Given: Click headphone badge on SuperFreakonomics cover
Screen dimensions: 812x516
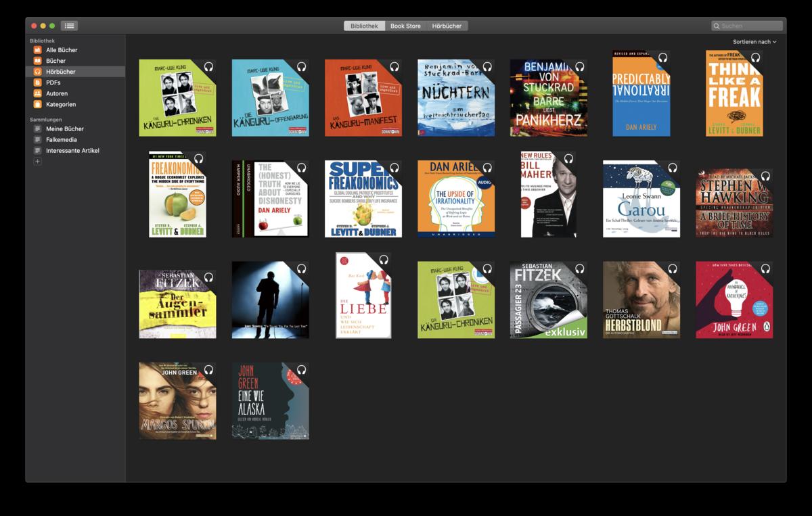Looking at the screenshot, I should [394, 168].
